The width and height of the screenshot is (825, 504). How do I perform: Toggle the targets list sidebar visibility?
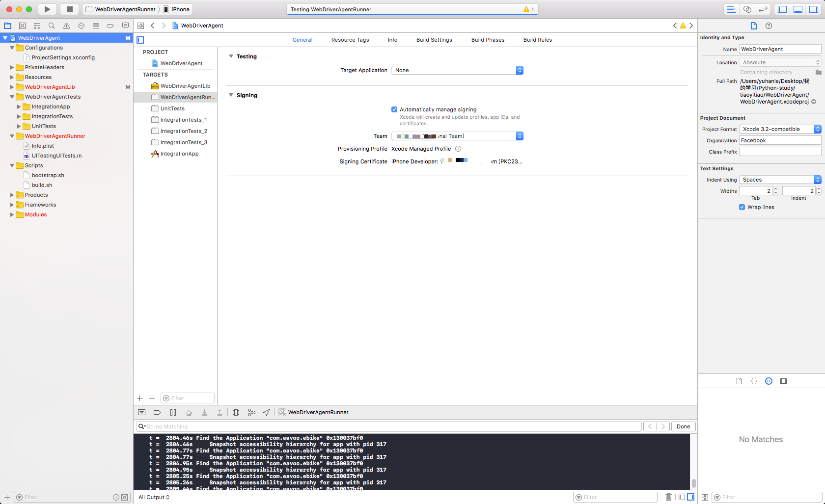140,40
